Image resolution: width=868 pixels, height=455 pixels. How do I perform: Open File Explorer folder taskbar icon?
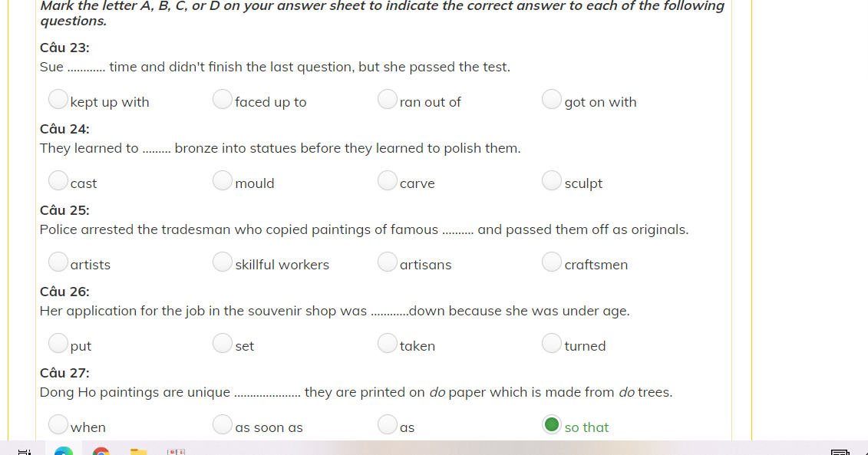(138, 451)
